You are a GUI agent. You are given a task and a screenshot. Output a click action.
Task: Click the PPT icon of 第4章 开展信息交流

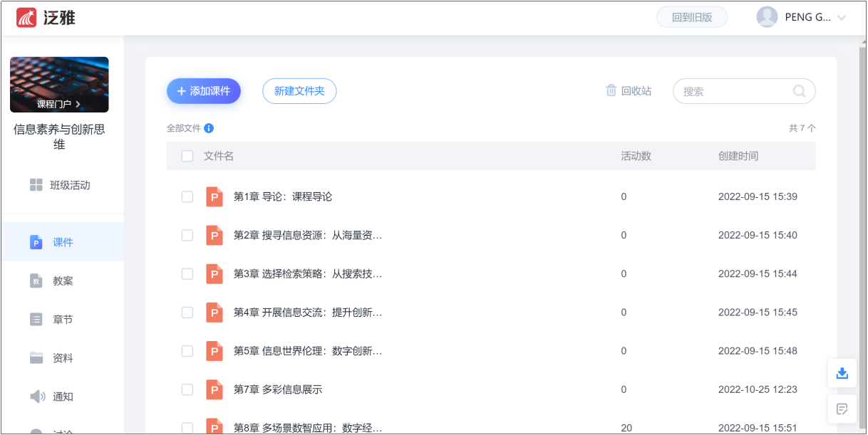pyautogui.click(x=215, y=312)
